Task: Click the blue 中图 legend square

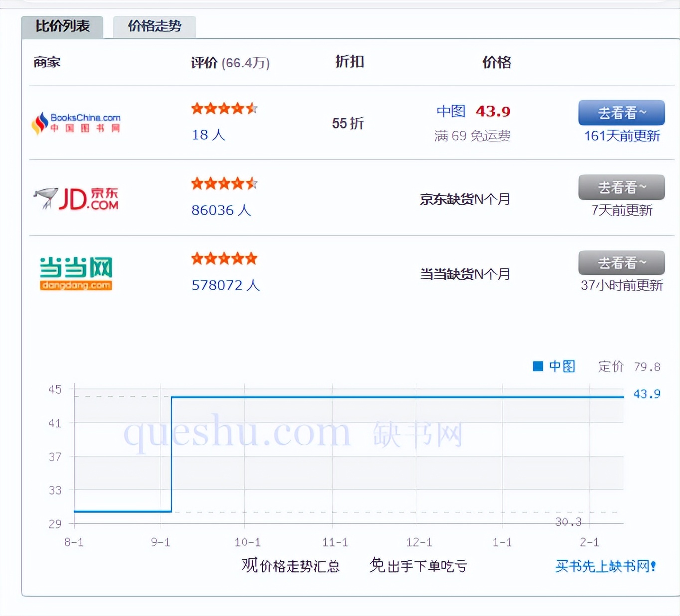Action: [539, 366]
